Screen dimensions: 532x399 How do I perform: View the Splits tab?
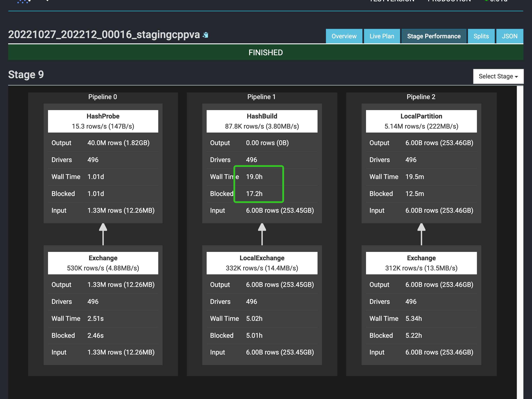pos(481,36)
